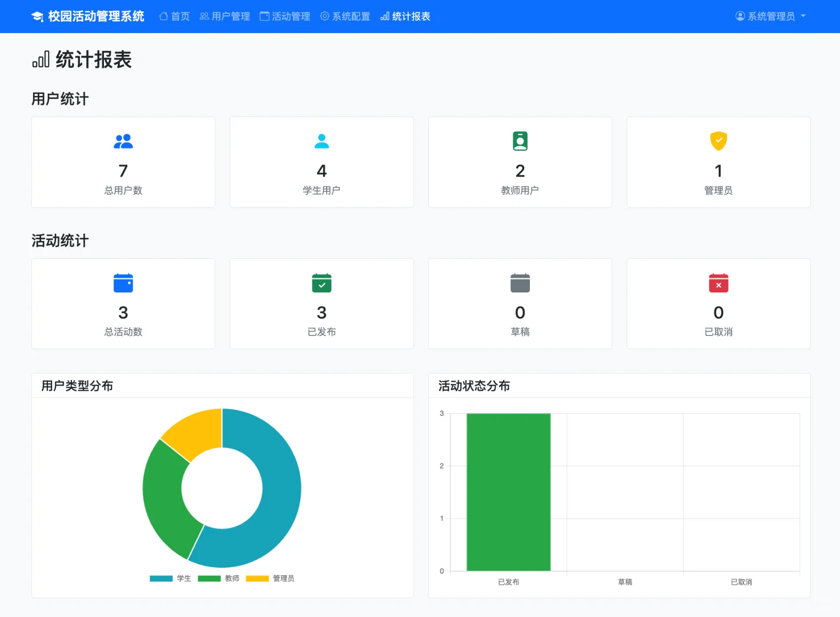Image resolution: width=840 pixels, height=617 pixels.
Task: Click the green 已发布 bar in status chart
Action: pyautogui.click(x=508, y=491)
